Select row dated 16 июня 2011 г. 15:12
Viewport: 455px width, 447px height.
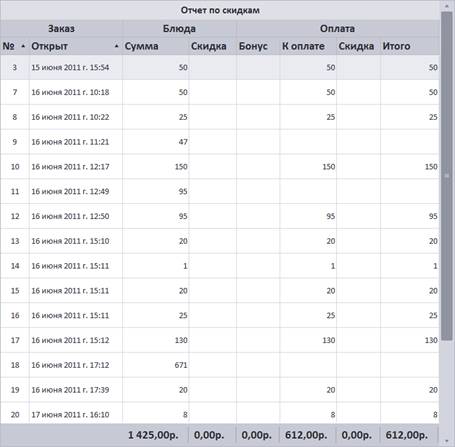220,340
